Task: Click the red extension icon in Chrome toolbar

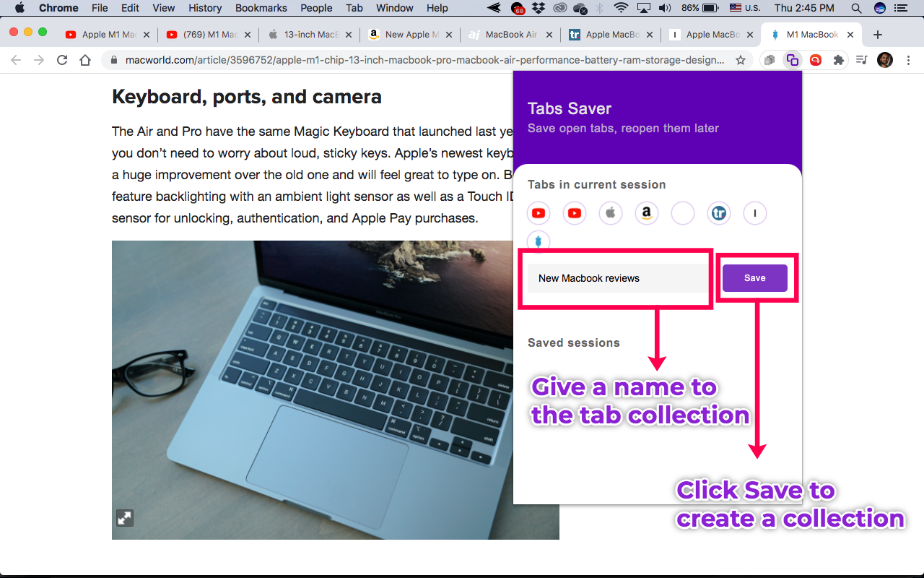Action: pos(816,61)
